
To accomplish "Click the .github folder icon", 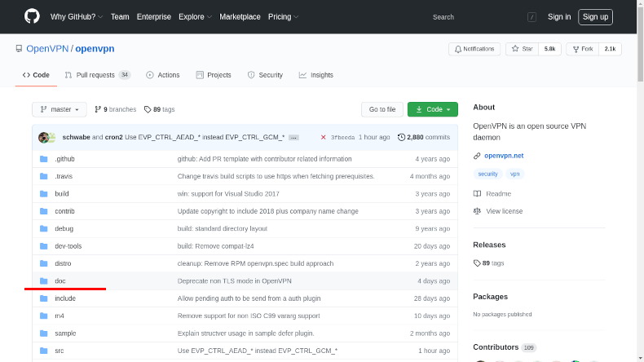I will tap(43, 159).
